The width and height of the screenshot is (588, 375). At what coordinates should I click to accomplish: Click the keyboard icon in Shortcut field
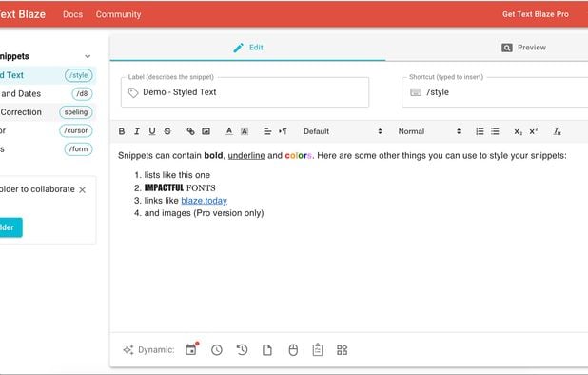point(416,92)
